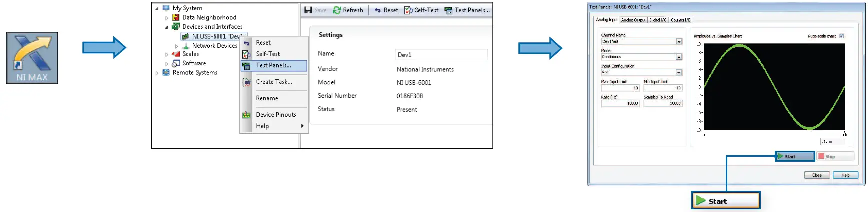This screenshot has height=212, width=868.
Task: Switch to the Digital I/O tab
Action: point(658,20)
